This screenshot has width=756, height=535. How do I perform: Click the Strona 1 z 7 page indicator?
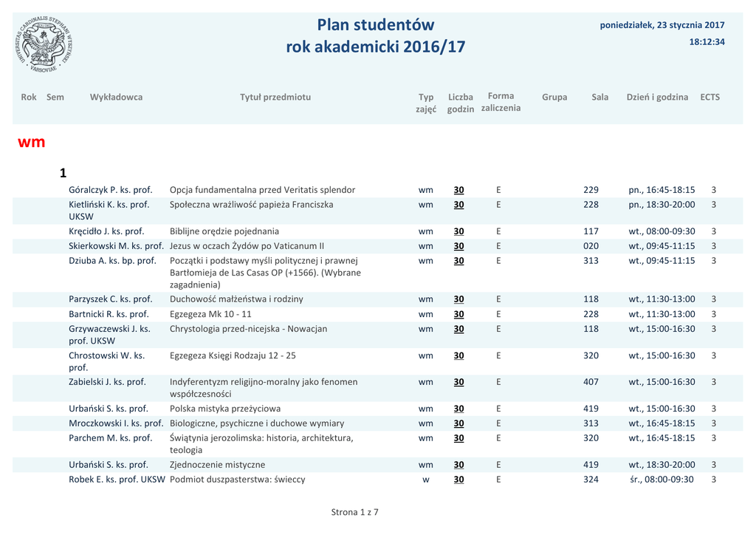coord(354,511)
